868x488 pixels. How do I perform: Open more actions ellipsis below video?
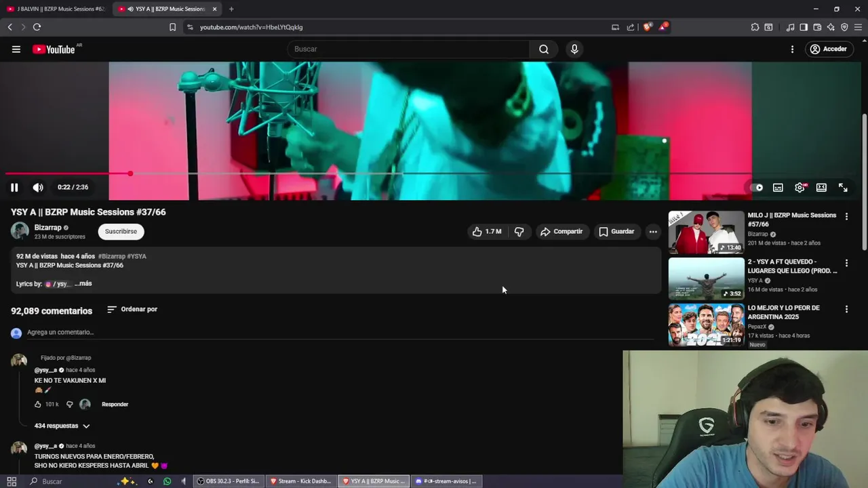(653, 232)
